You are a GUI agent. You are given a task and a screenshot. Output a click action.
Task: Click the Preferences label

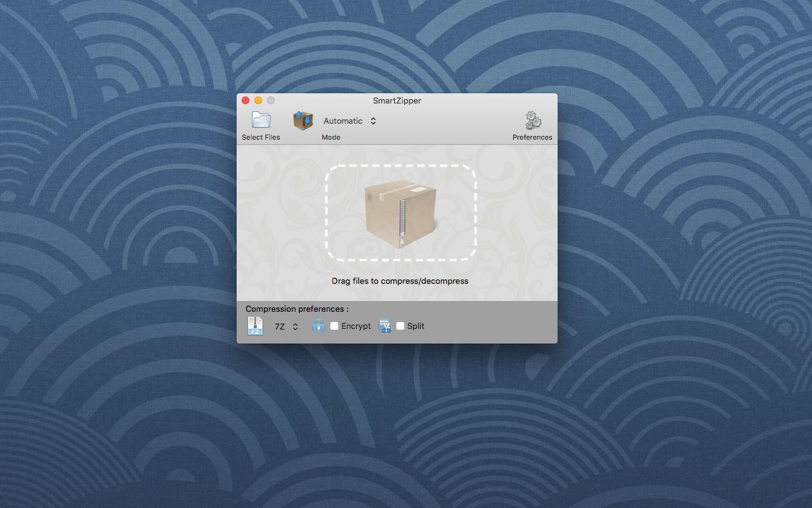[x=532, y=137]
